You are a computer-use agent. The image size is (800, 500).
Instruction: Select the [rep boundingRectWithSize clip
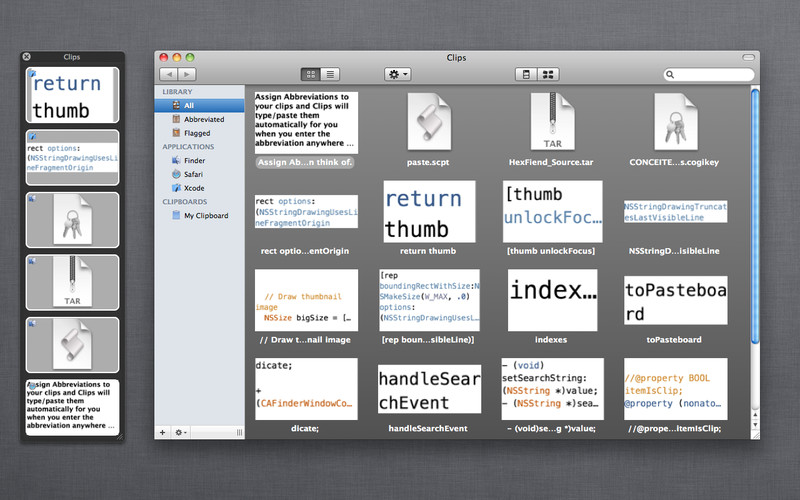429,300
